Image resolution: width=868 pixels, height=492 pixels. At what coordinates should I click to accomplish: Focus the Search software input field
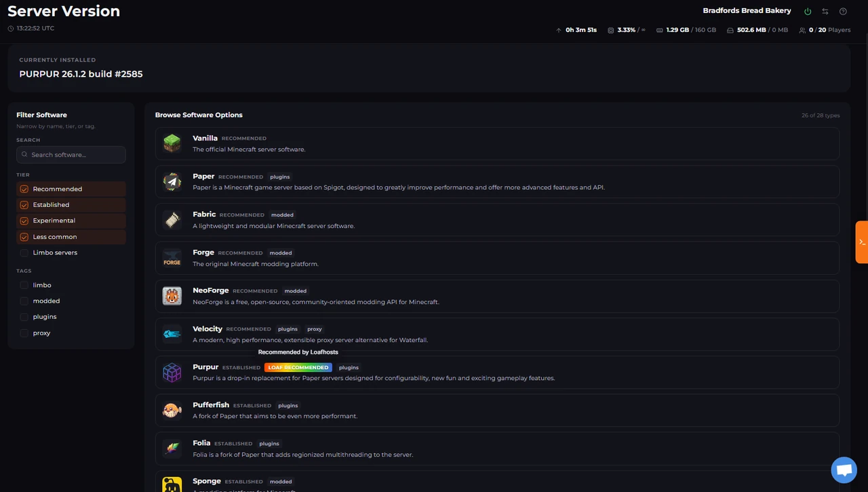tap(71, 155)
